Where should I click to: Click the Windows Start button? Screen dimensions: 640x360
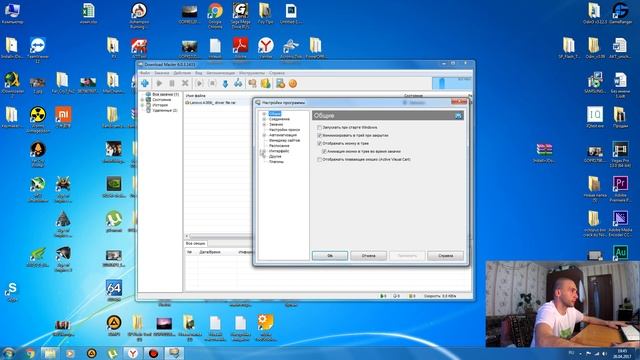click(9, 353)
